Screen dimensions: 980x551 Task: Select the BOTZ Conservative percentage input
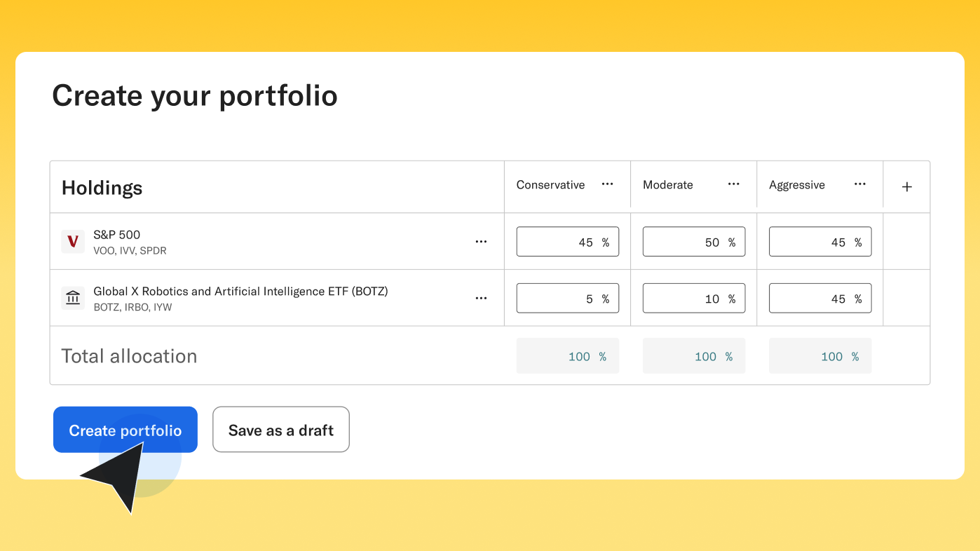coord(568,297)
